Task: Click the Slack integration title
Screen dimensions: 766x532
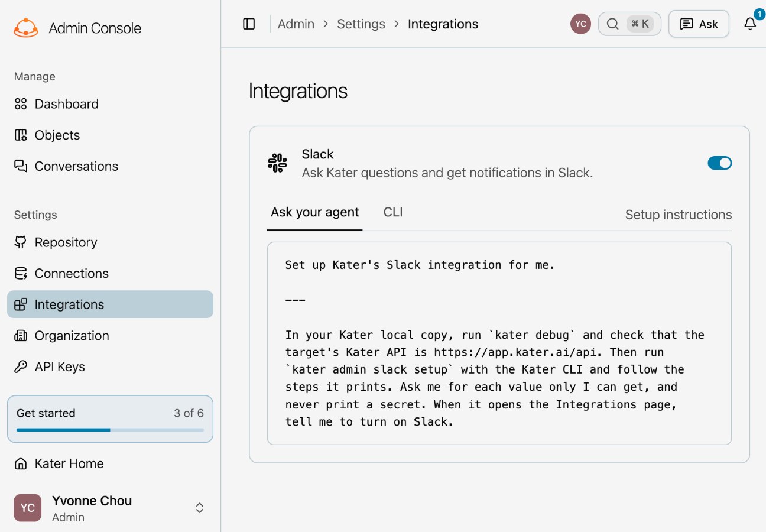Action: [317, 154]
